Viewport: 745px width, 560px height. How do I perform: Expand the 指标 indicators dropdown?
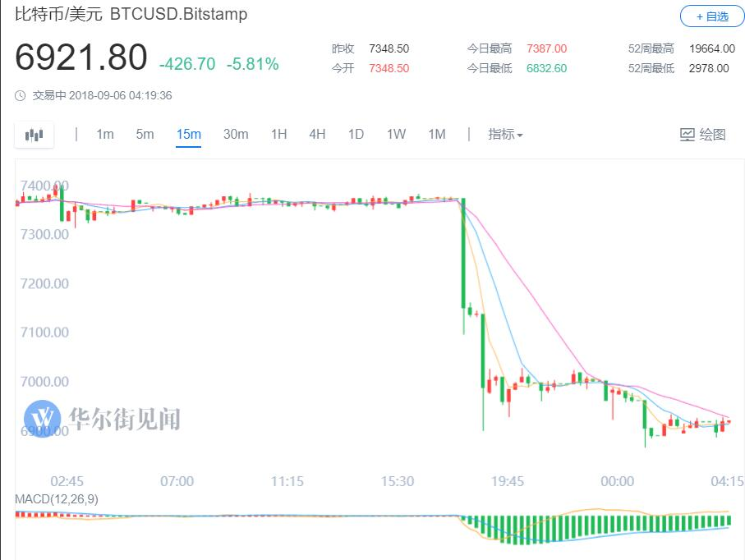click(x=505, y=135)
